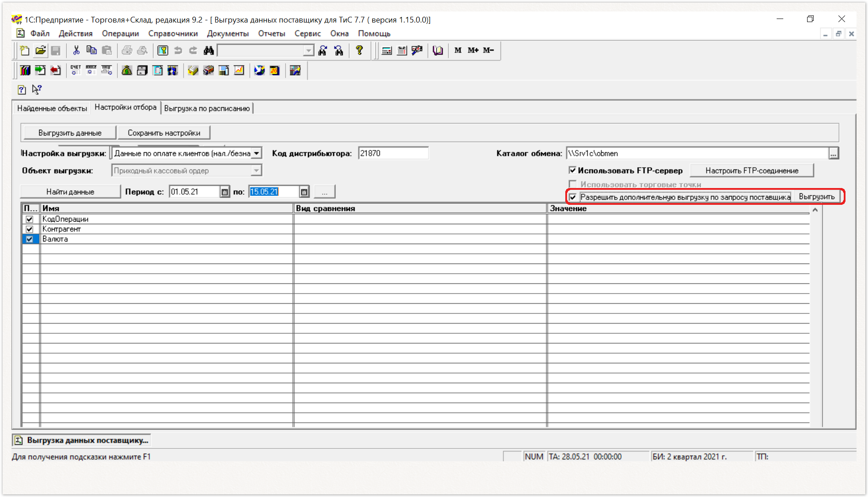Click the binoculars Find icon
Viewport: 868px width, 497px height.
click(209, 51)
